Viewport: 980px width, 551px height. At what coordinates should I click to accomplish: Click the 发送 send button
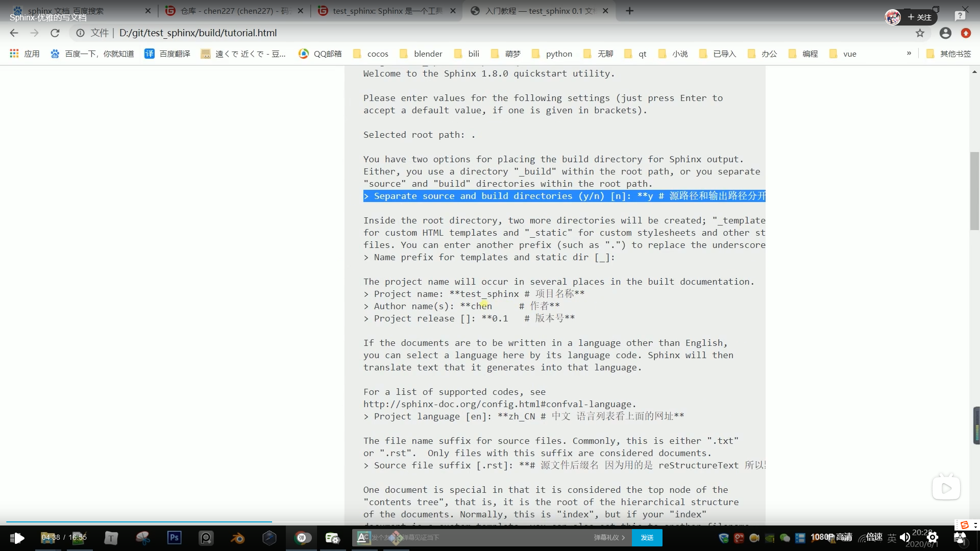point(647,537)
